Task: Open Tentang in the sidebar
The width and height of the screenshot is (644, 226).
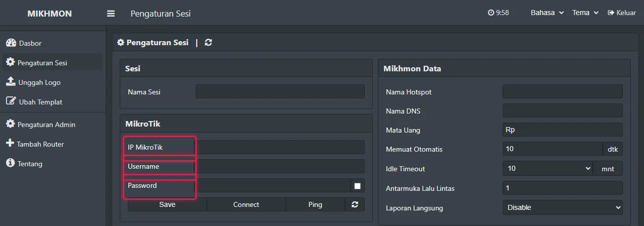Action: (52, 163)
